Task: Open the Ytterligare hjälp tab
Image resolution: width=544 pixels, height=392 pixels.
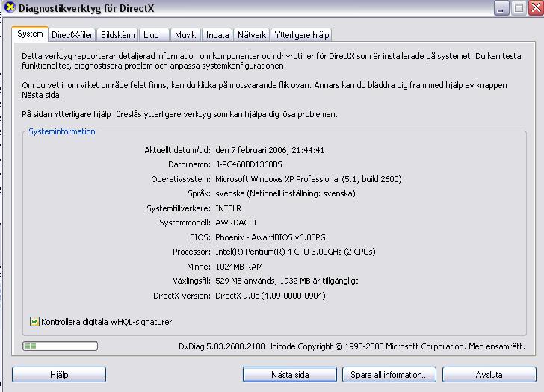Action: click(x=301, y=35)
